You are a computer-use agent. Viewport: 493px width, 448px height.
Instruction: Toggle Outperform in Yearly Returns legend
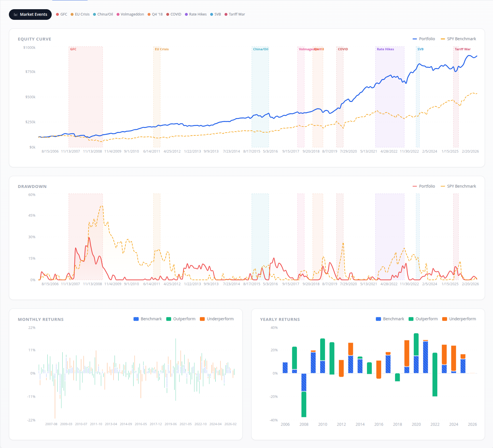tap(423, 319)
